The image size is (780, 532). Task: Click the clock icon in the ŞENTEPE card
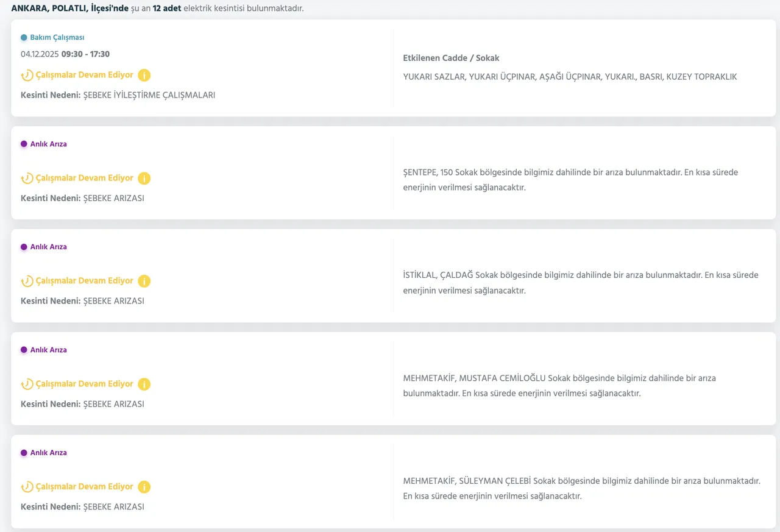click(27, 179)
